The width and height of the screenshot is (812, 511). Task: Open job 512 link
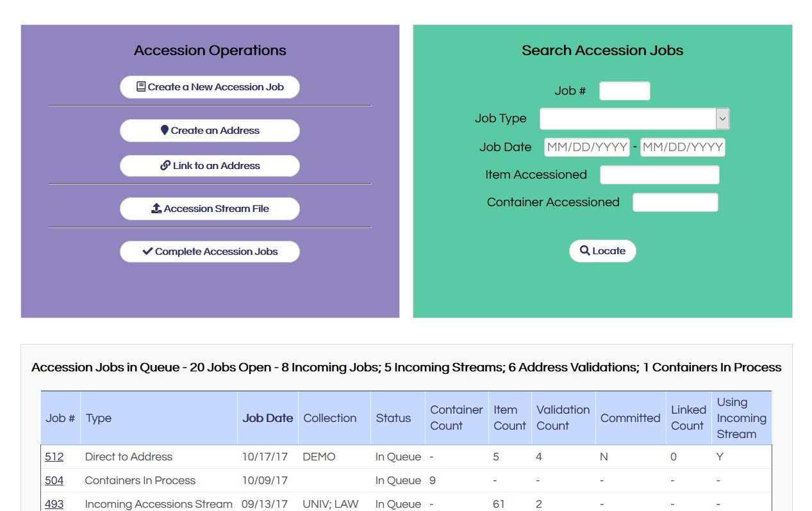click(x=54, y=457)
